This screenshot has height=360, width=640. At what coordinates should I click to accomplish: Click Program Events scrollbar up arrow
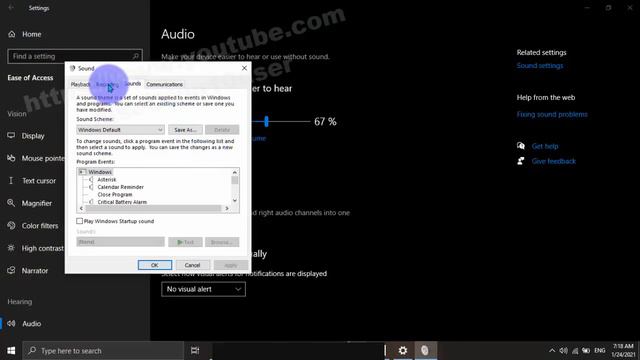point(235,172)
